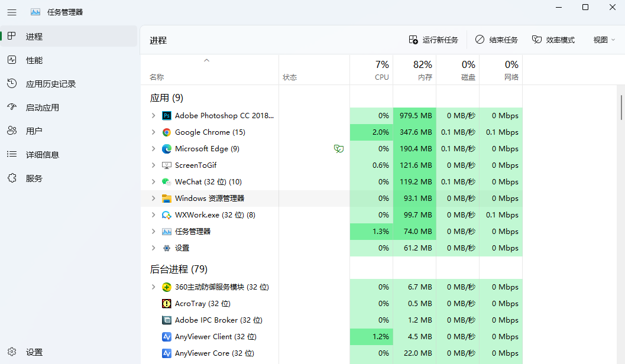625x364 pixels.
Task: Expand the Adobe Photoshop CC process group
Action: pos(154,115)
